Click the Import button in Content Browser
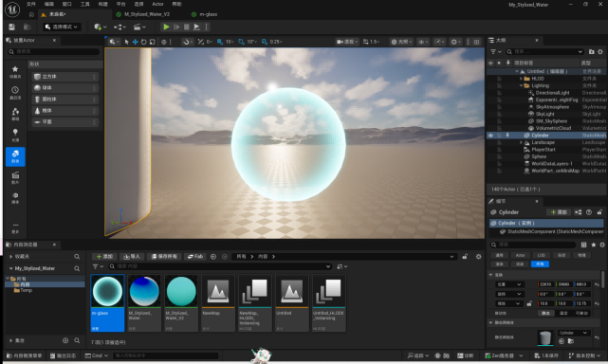This screenshot has width=608, height=364. click(132, 257)
